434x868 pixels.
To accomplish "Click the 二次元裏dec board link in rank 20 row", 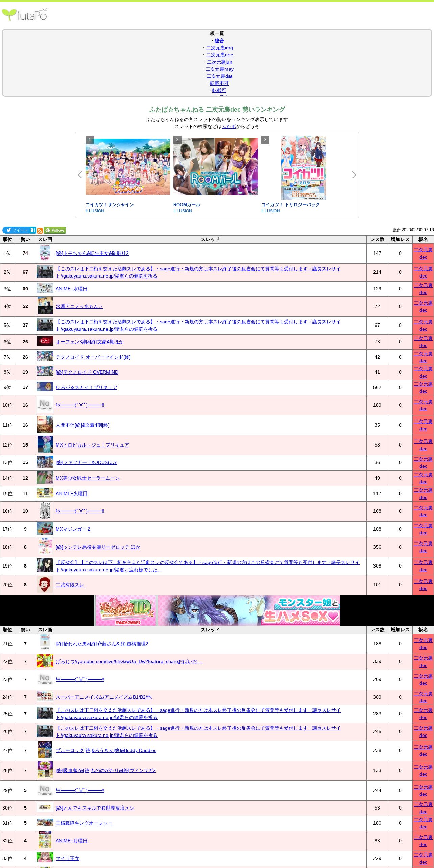I will coord(423,585).
